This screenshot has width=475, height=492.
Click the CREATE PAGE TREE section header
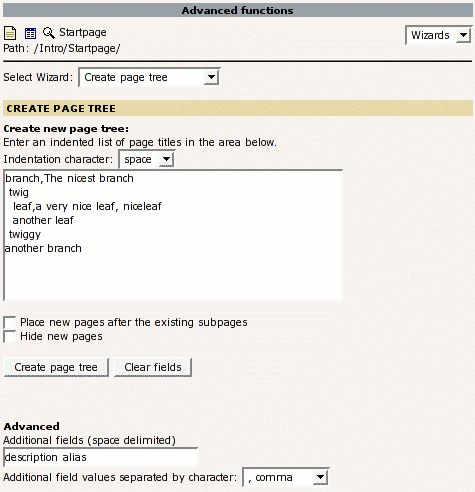coord(238,108)
